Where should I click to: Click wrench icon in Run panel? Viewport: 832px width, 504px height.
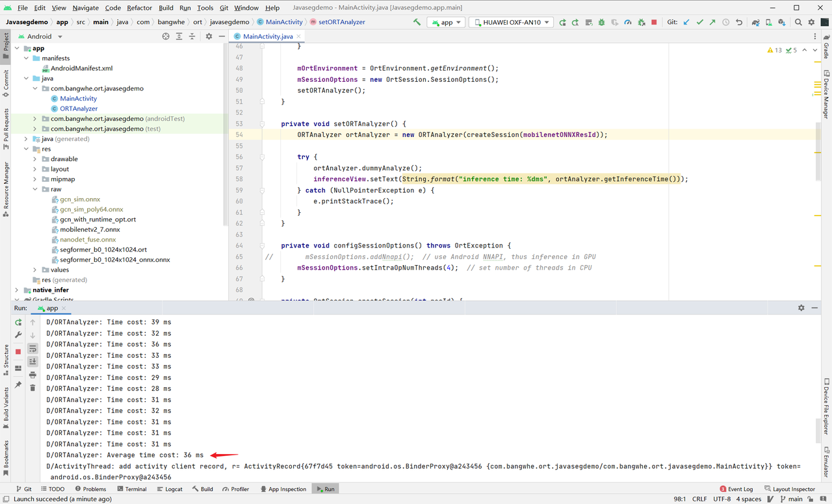click(18, 335)
